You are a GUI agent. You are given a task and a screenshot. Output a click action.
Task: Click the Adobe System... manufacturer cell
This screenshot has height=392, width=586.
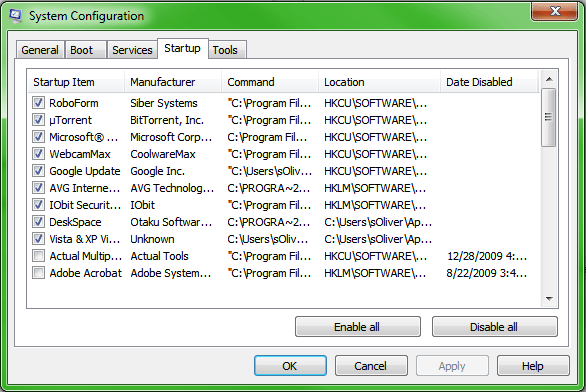click(170, 273)
